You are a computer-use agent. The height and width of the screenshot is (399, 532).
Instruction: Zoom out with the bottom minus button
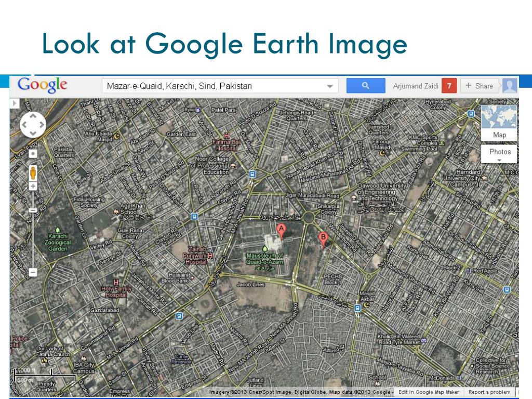(x=33, y=272)
